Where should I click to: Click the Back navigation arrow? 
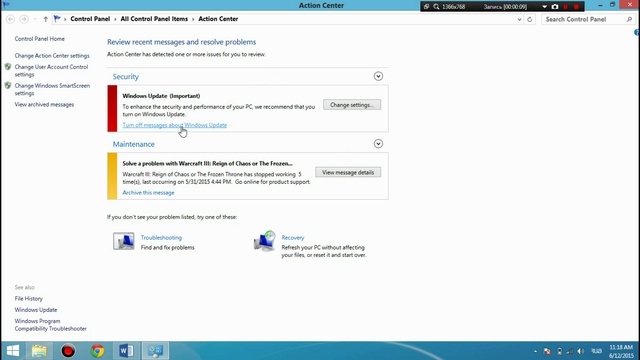point(10,19)
